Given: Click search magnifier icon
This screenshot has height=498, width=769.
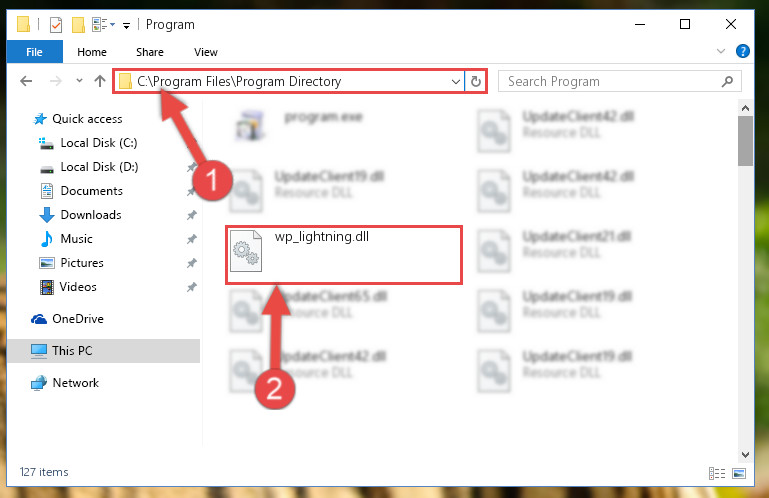Looking at the screenshot, I should (727, 81).
